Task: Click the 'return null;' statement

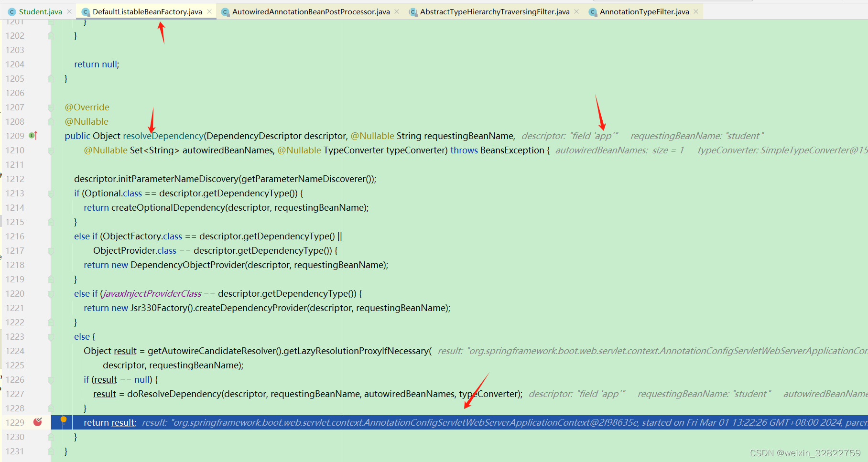Action: pos(97,64)
